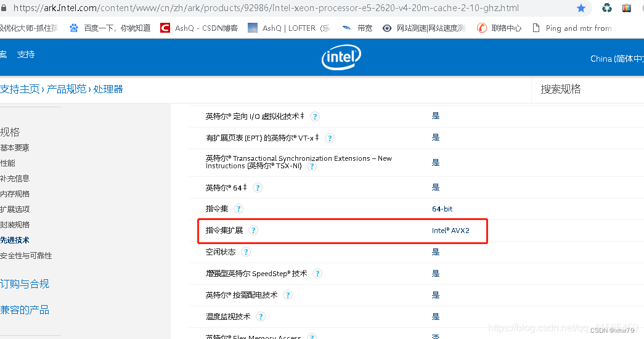Click the 指令集扩展 label
644x339 pixels.
tap(224, 230)
